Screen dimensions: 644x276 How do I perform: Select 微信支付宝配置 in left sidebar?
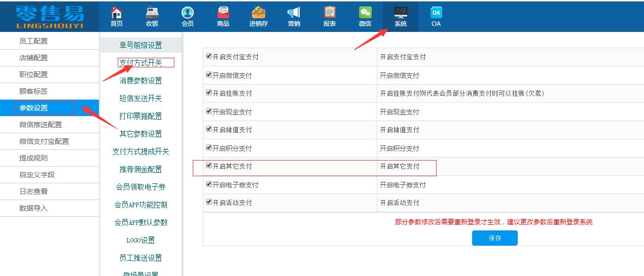coord(49,141)
